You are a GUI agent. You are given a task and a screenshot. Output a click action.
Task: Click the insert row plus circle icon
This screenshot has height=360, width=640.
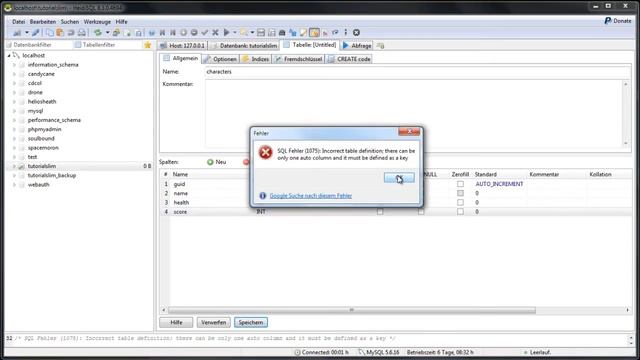184,33
